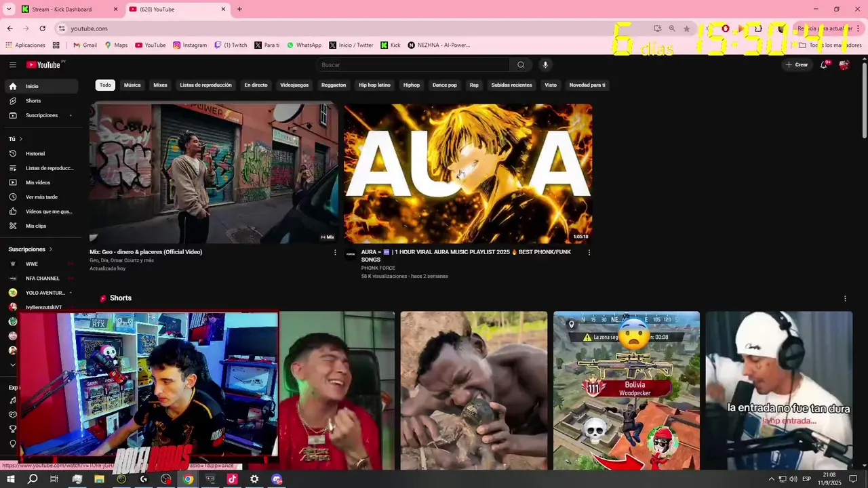Select the Hip hop latino chip
The height and width of the screenshot is (488, 868).
click(x=374, y=85)
